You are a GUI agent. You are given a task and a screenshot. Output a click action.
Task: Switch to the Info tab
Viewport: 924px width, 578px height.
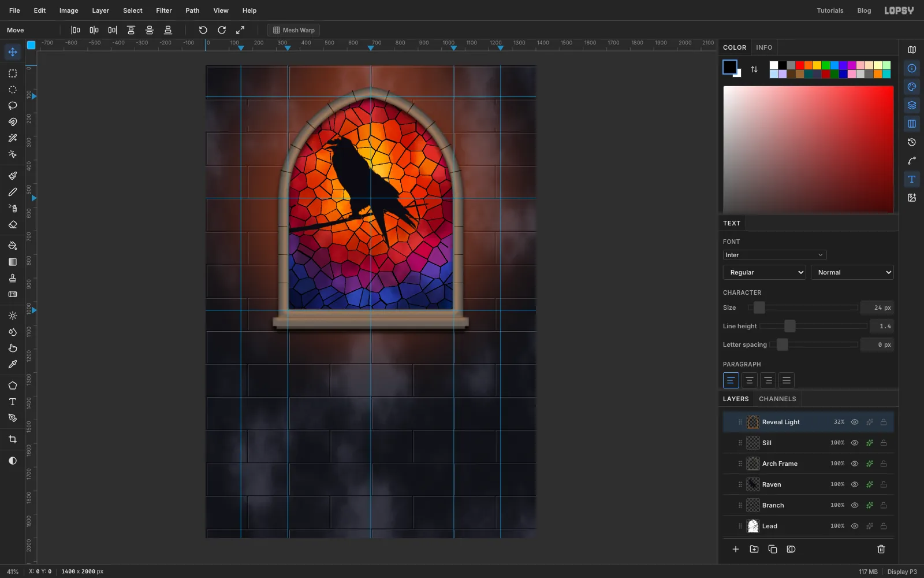[764, 47]
